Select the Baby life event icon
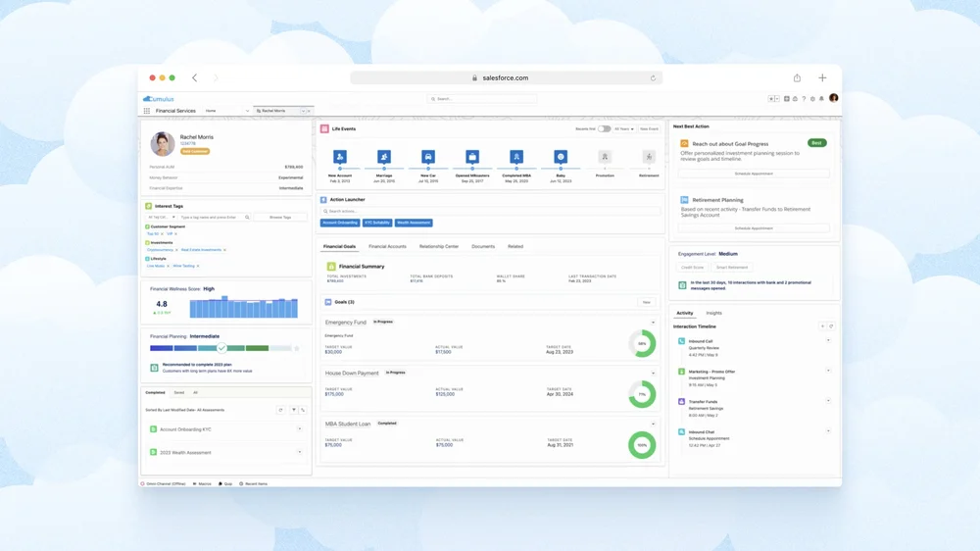The width and height of the screenshot is (980, 551). [561, 156]
